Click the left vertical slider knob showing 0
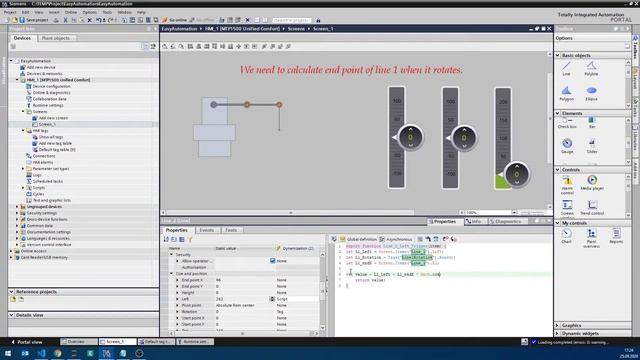This screenshot has height=360, width=640. (410, 138)
